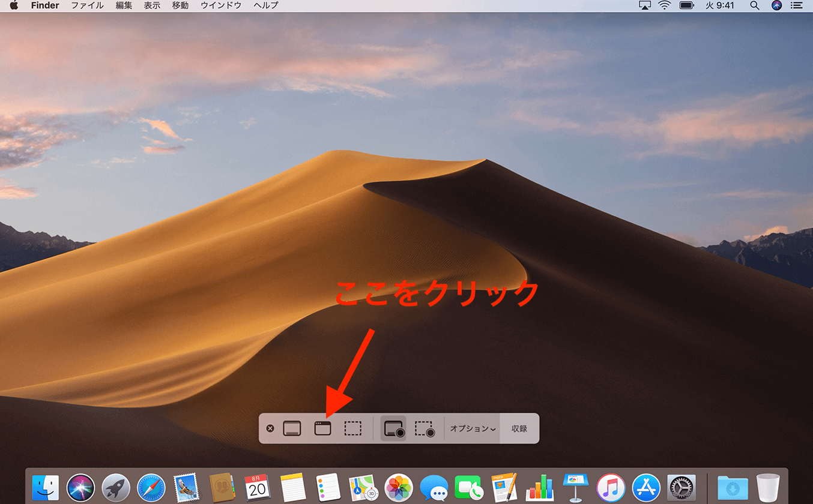The height and width of the screenshot is (504, 813).
Task: Open Photos app in the Dock
Action: 399,487
